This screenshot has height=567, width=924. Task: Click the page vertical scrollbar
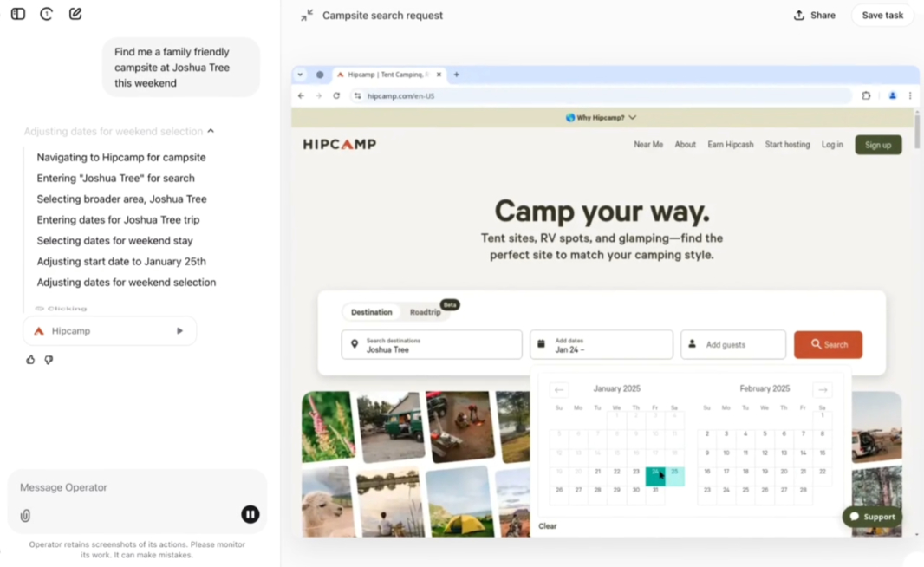[916, 131]
